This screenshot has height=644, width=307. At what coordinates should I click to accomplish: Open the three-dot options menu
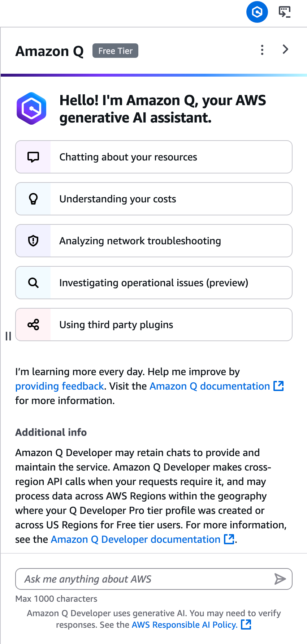pos(262,50)
